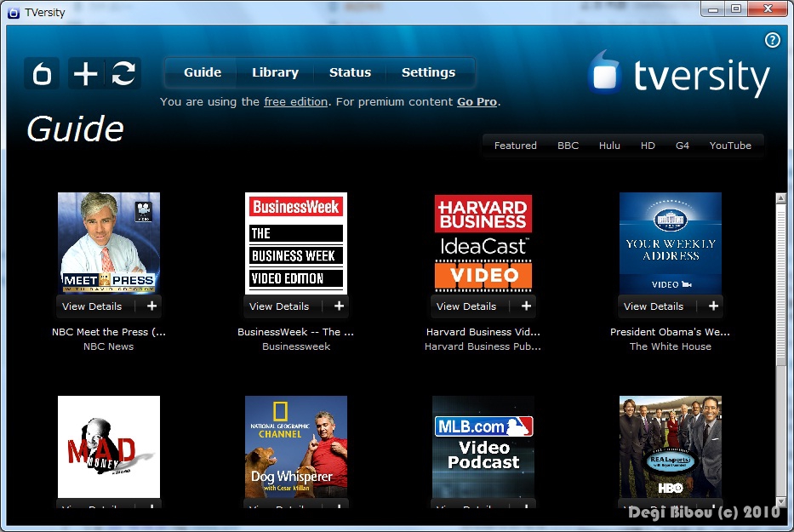Screen dimensions: 794x532
Task: Click the 'Businessweek' publisher label
Action: [296, 346]
